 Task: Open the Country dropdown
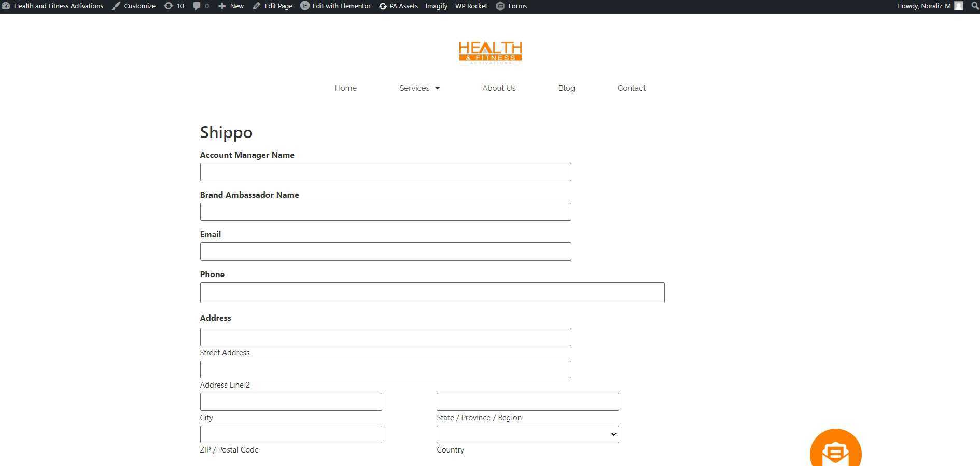(x=528, y=434)
